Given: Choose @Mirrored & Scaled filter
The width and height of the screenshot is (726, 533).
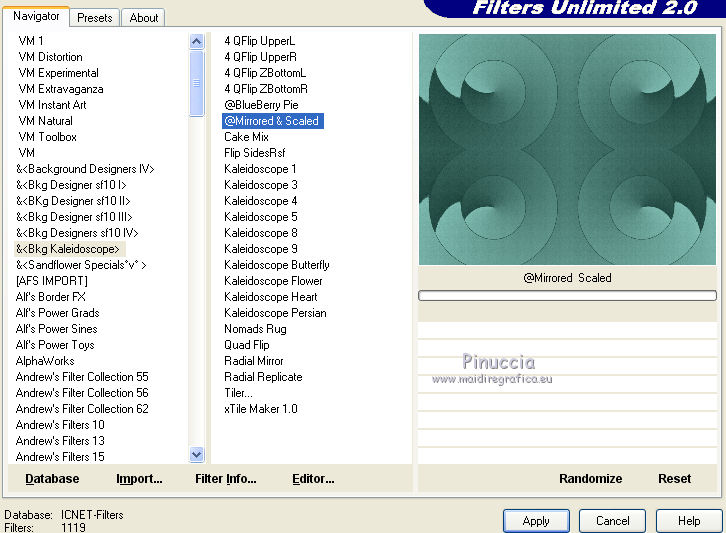Looking at the screenshot, I should click(x=273, y=121).
